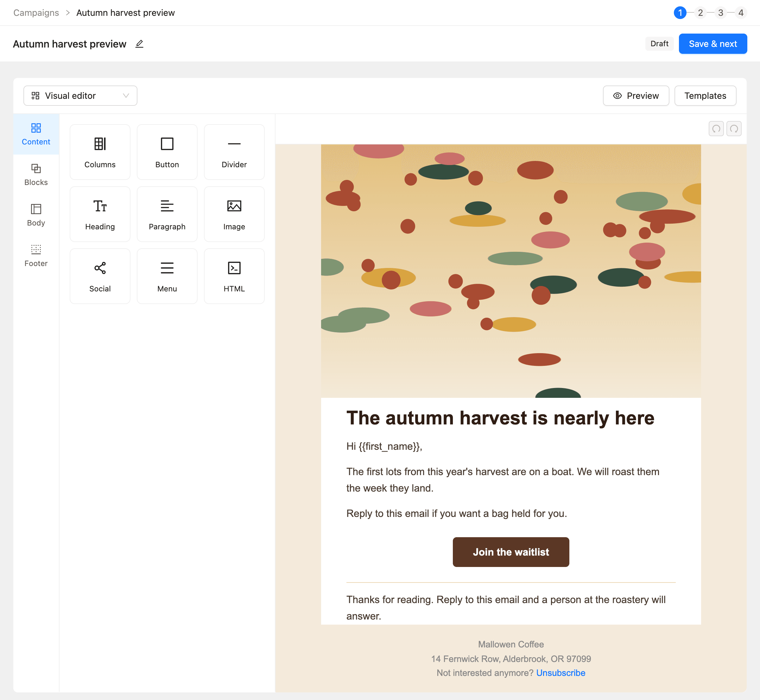760x700 pixels.
Task: Add a Menu content block
Action: (x=167, y=276)
